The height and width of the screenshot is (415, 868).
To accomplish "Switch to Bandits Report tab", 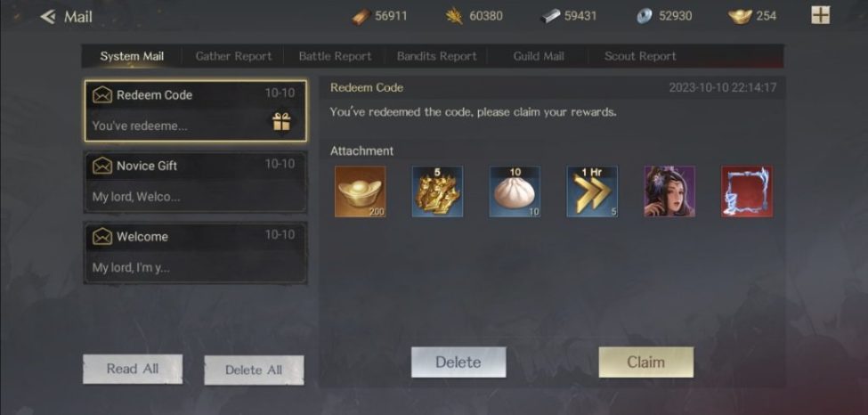I will tap(436, 56).
